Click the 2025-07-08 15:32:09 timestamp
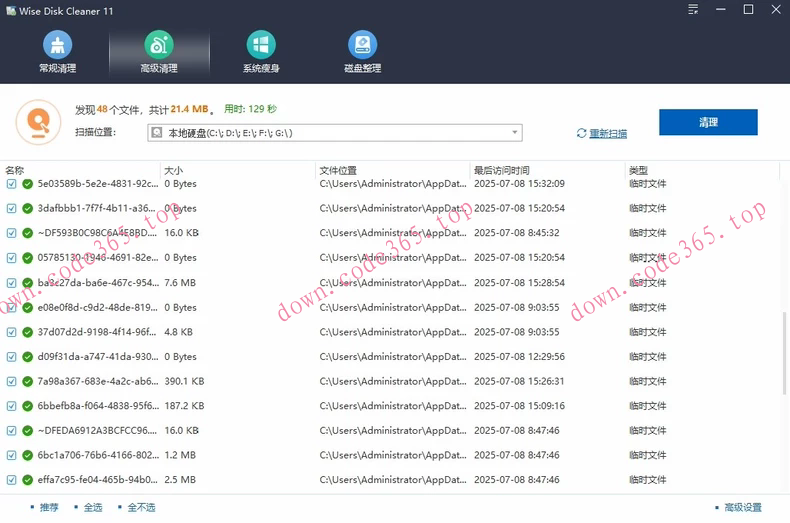 519,184
